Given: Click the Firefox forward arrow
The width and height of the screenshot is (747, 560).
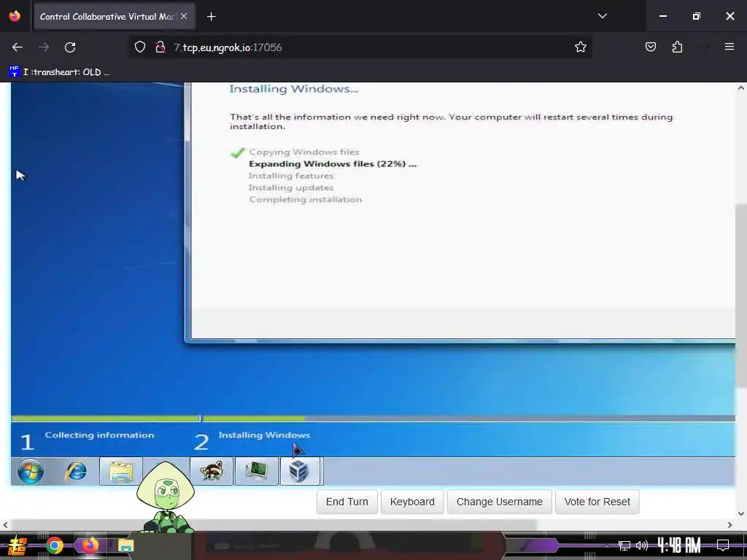Looking at the screenshot, I should [43, 47].
